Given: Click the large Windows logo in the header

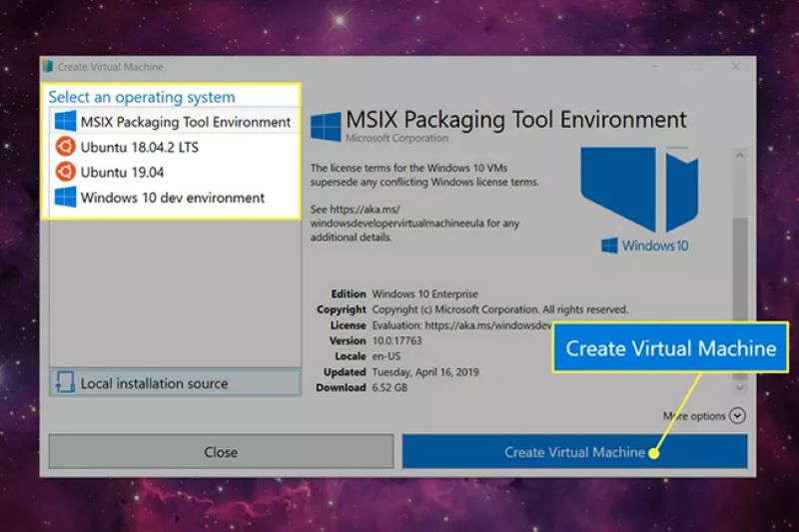Looking at the screenshot, I should 326,126.
